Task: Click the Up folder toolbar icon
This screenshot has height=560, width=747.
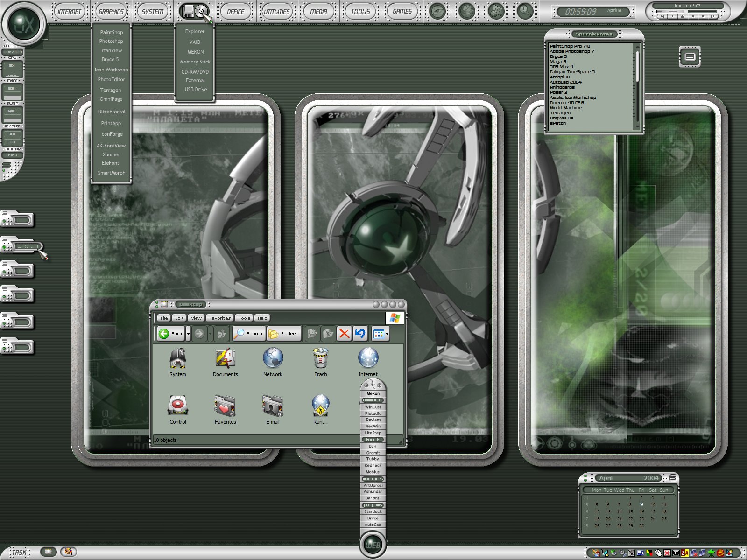Action: pos(221,333)
